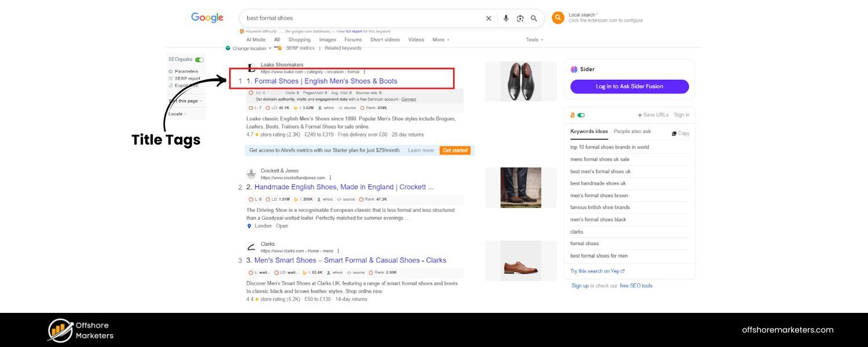Activate voice search microphone icon

click(506, 18)
